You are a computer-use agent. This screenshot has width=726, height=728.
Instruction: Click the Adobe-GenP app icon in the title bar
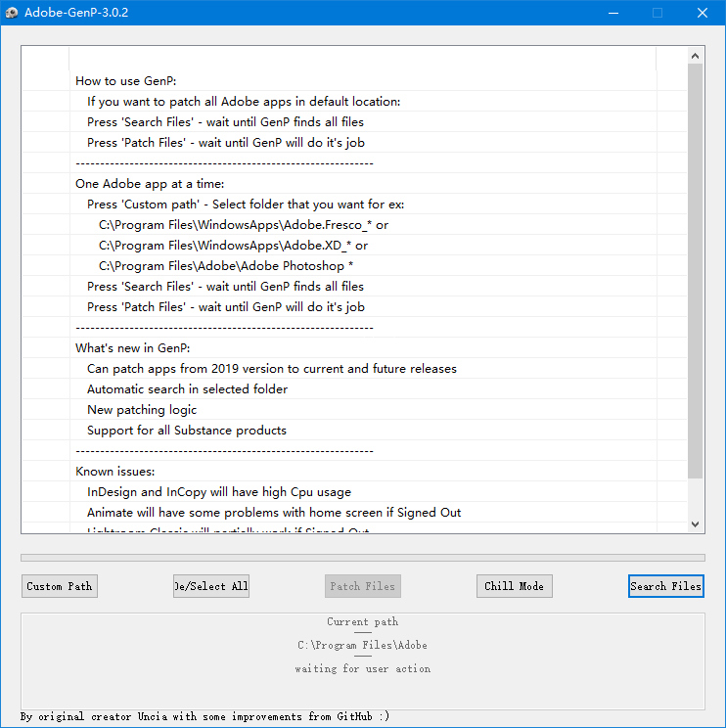12,13
